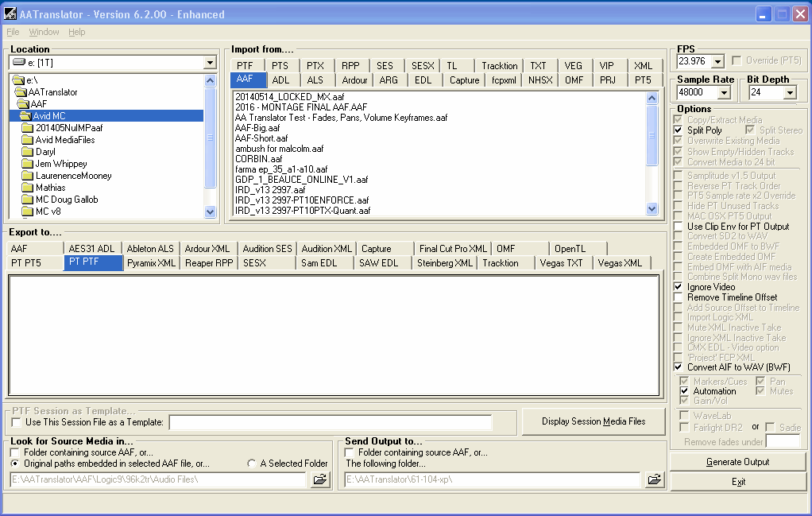Click the source media path field
Viewport: 812px width, 516px height.
[x=158, y=479]
